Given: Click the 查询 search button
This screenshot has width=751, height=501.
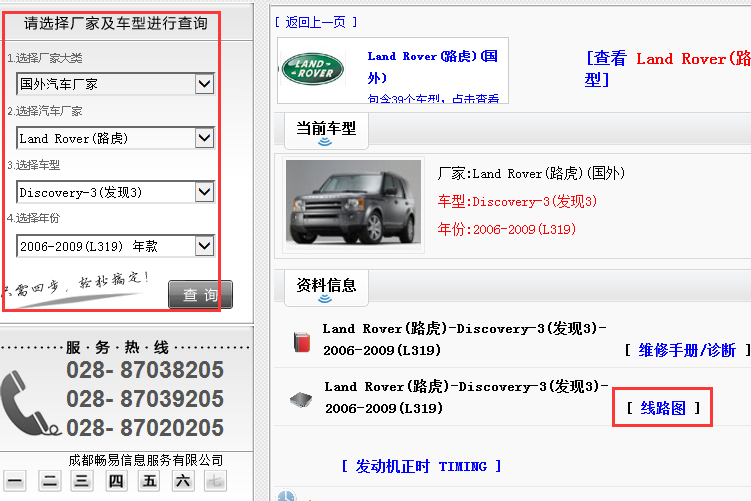Looking at the screenshot, I should 200,295.
